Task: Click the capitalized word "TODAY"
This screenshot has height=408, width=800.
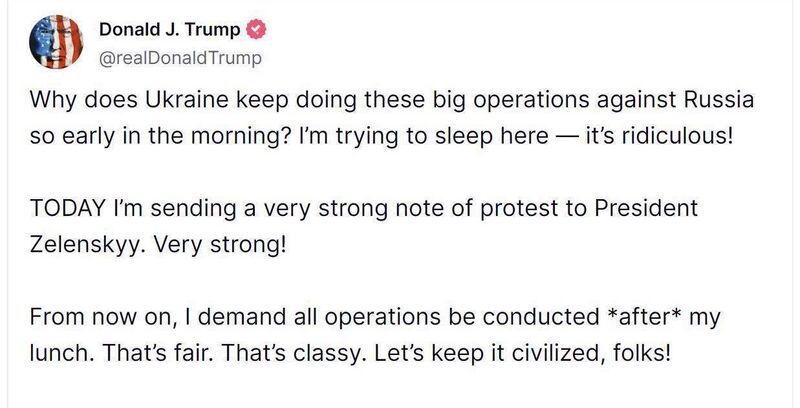Action: 67,209
